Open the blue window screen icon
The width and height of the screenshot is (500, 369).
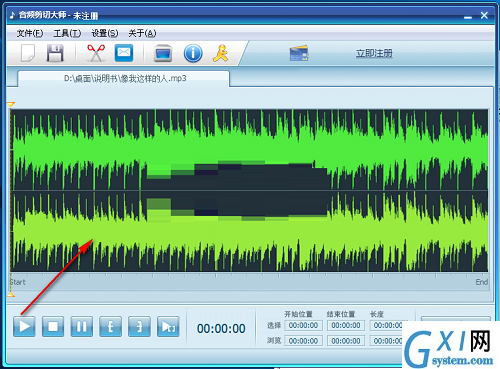(163, 53)
